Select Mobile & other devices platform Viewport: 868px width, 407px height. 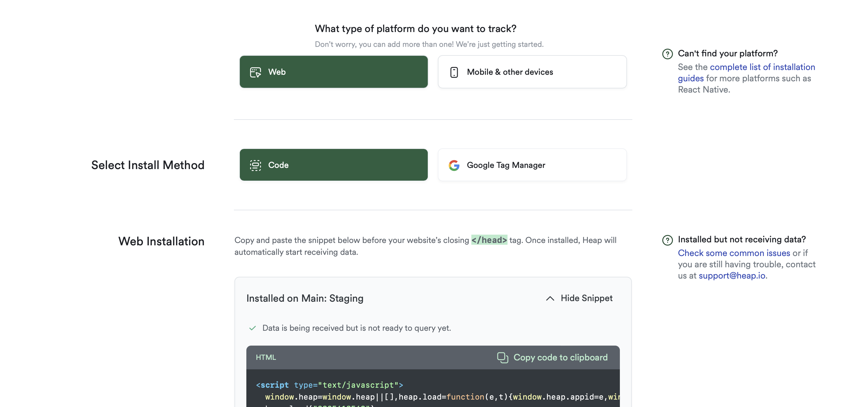point(532,72)
